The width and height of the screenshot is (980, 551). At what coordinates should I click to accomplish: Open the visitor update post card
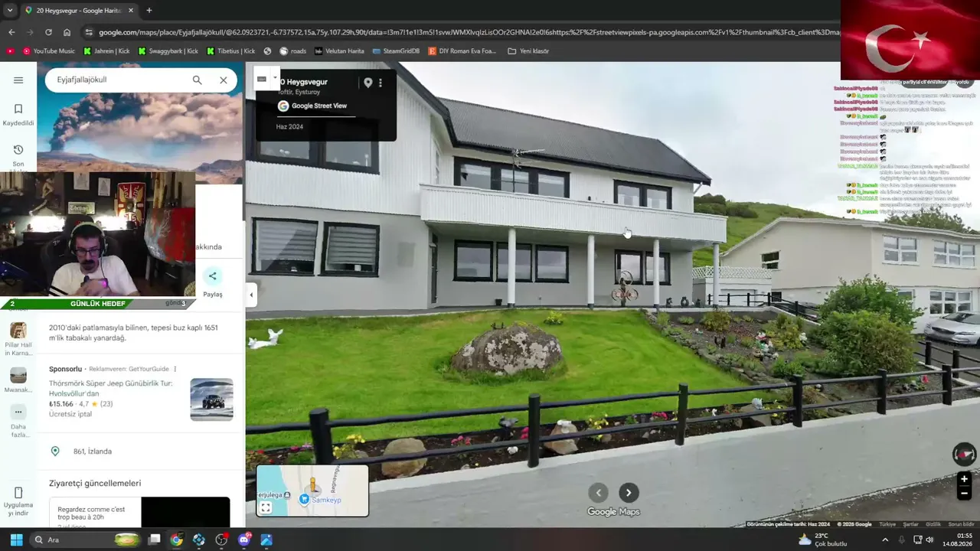(x=139, y=512)
